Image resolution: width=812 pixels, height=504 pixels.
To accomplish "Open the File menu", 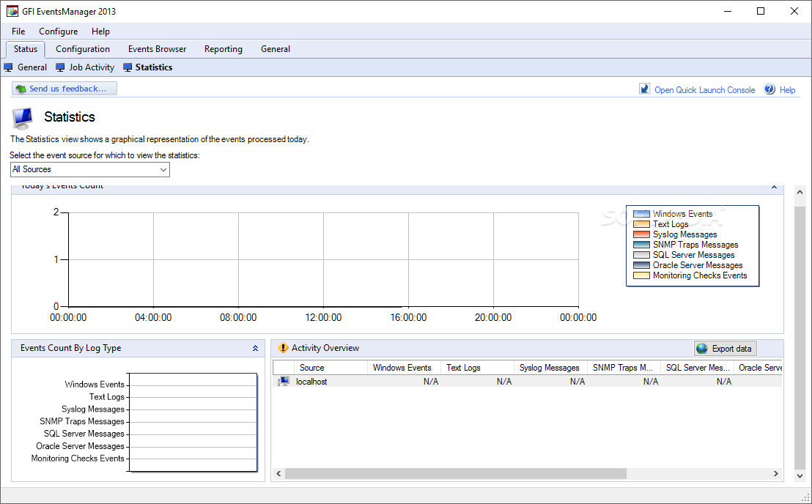I will coord(18,31).
